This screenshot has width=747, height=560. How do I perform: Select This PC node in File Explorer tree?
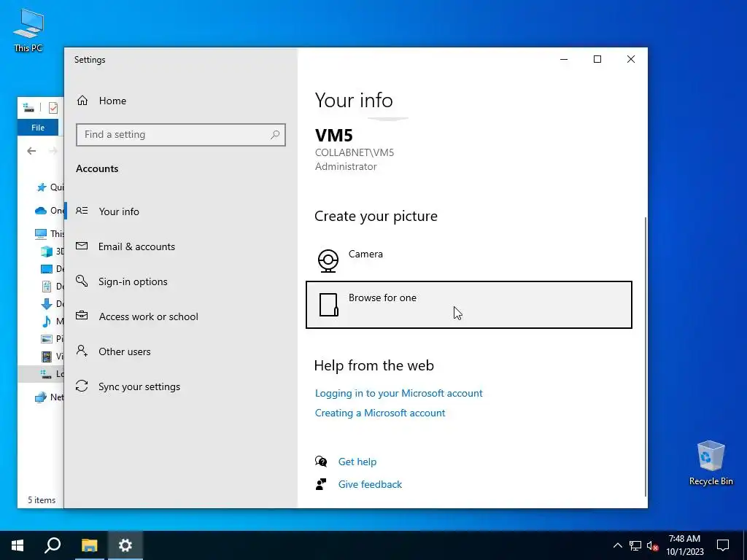click(49, 233)
